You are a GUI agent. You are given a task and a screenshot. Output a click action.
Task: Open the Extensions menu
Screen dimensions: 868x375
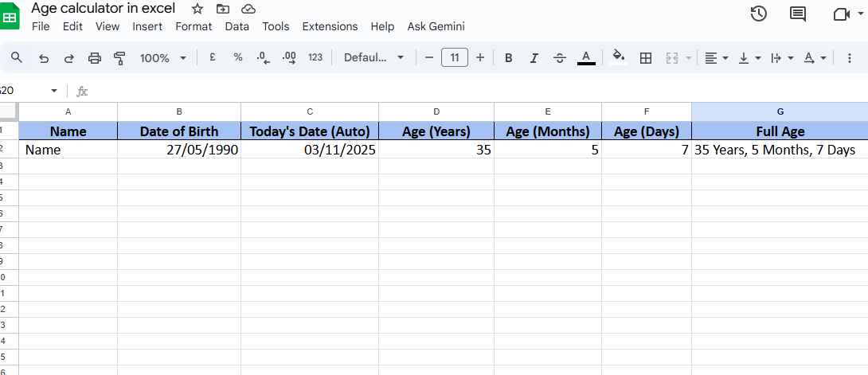(x=330, y=26)
